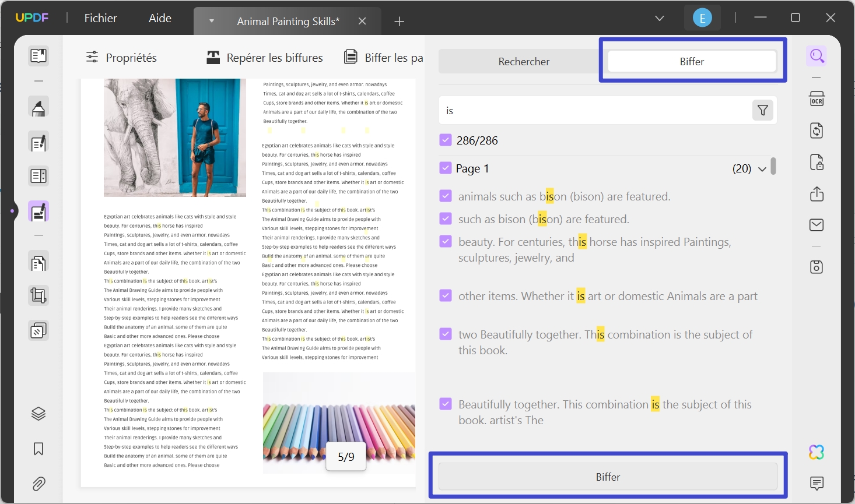Open the Fichier menu

click(x=100, y=18)
